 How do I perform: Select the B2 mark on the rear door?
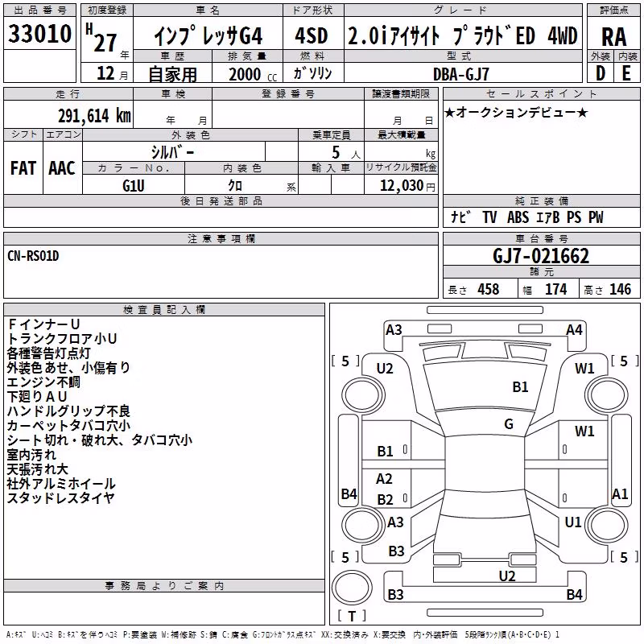click(x=386, y=500)
